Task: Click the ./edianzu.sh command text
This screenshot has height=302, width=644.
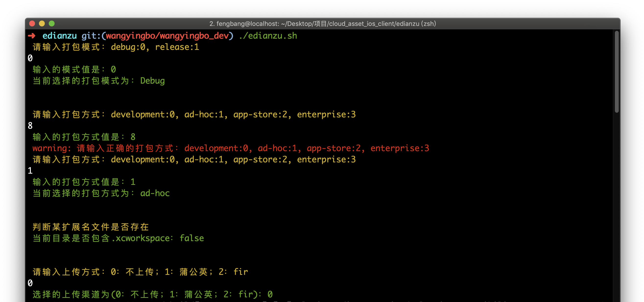Action: coord(268,36)
